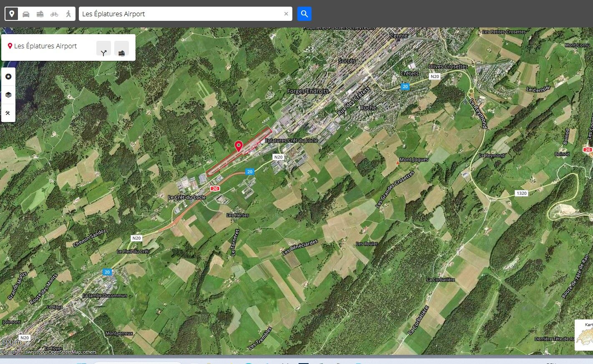Expand the map layers panel
Viewport: 593px width, 364px height.
pyautogui.click(x=8, y=95)
